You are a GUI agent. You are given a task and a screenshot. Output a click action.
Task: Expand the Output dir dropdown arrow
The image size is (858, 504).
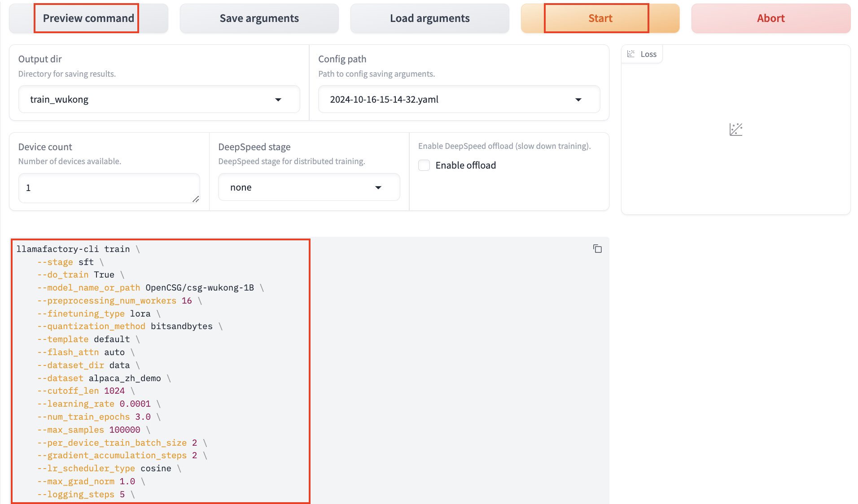278,100
